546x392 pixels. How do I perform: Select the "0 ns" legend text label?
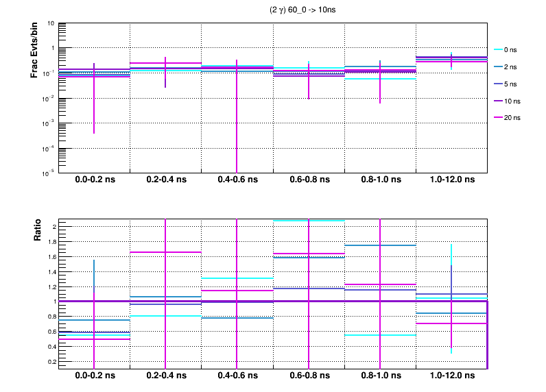[512, 50]
